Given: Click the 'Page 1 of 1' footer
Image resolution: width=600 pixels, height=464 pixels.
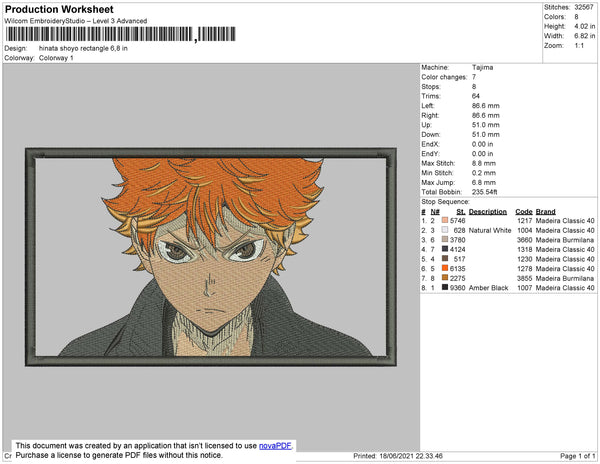Looking at the screenshot, I should pos(577,456).
